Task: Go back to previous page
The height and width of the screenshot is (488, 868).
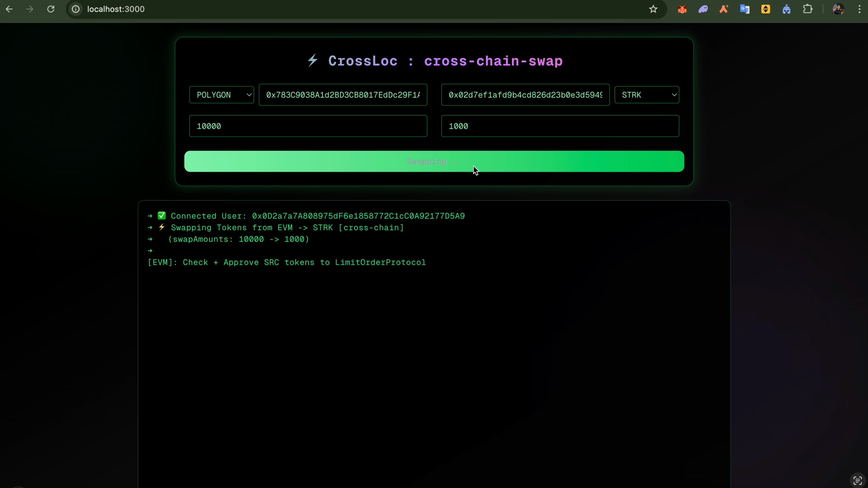Action: (x=9, y=9)
